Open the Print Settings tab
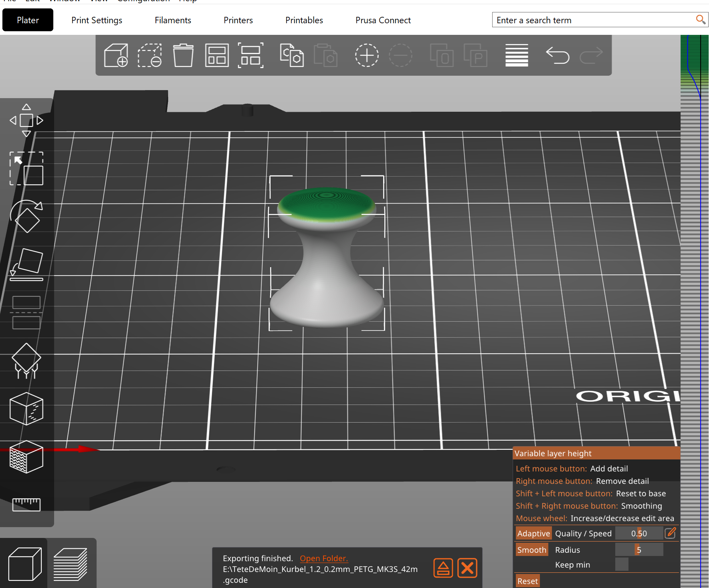 [97, 20]
